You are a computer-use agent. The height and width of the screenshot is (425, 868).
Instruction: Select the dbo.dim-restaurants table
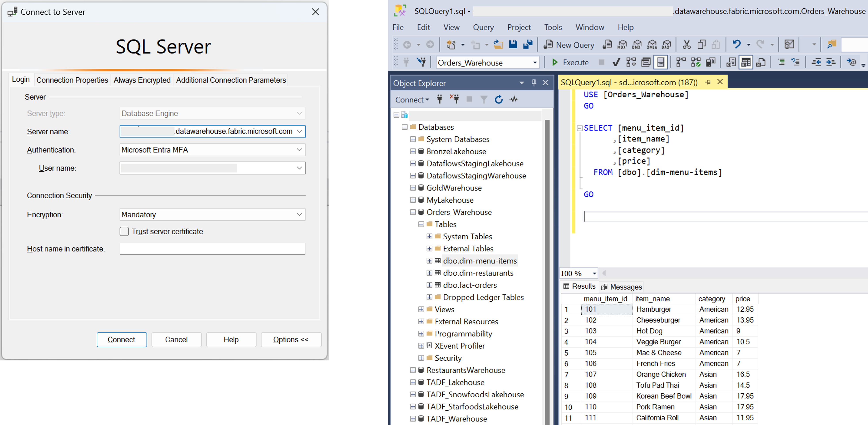click(x=478, y=273)
